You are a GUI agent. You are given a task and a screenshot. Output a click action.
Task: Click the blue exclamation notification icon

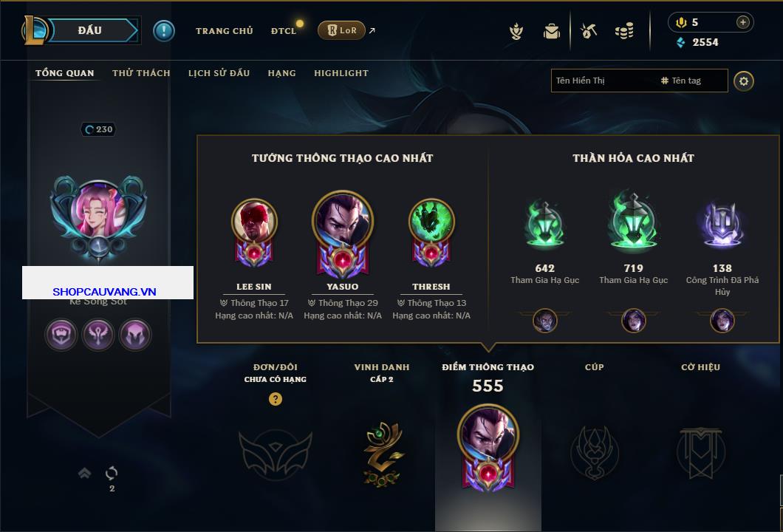164,31
